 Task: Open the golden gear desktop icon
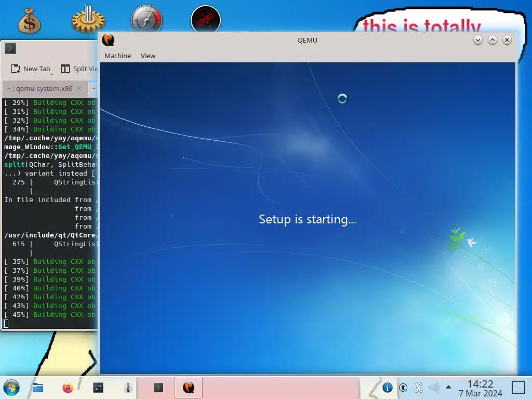(x=88, y=20)
